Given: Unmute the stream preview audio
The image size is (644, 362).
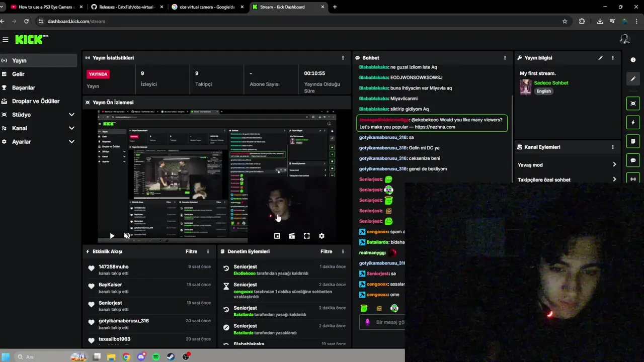Looking at the screenshot, I should (127, 236).
